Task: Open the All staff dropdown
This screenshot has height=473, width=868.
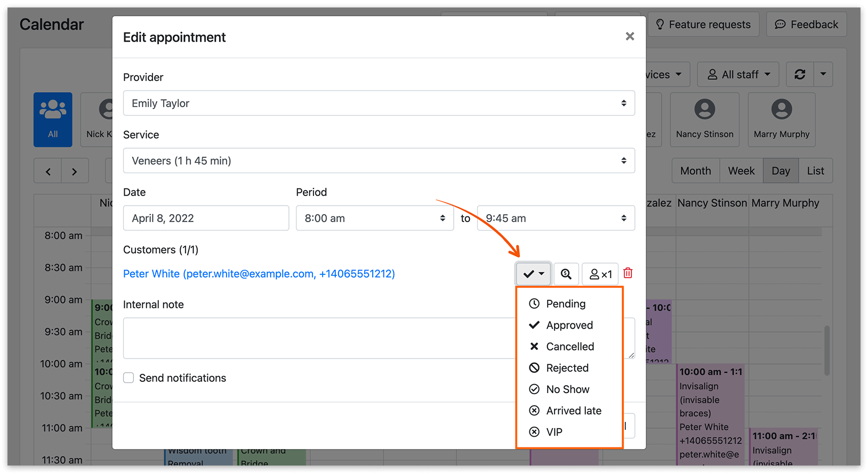Action: [x=738, y=75]
